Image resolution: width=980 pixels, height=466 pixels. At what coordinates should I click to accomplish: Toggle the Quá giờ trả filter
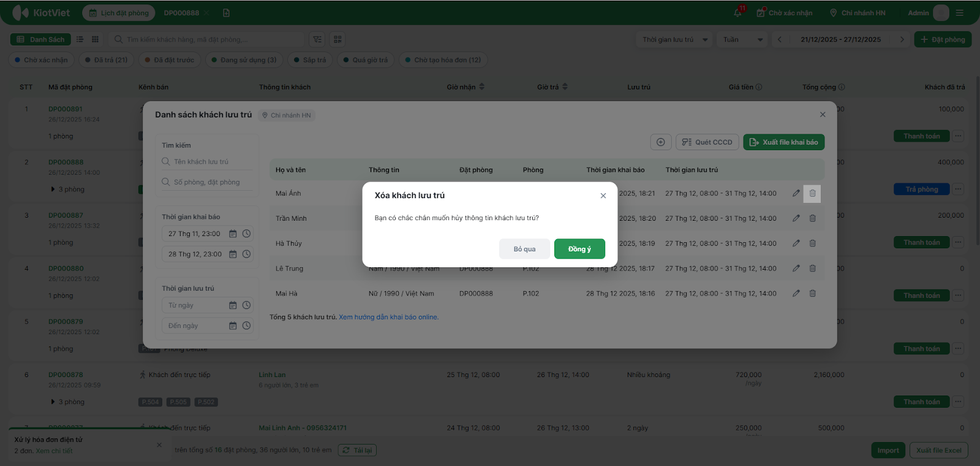[365, 60]
